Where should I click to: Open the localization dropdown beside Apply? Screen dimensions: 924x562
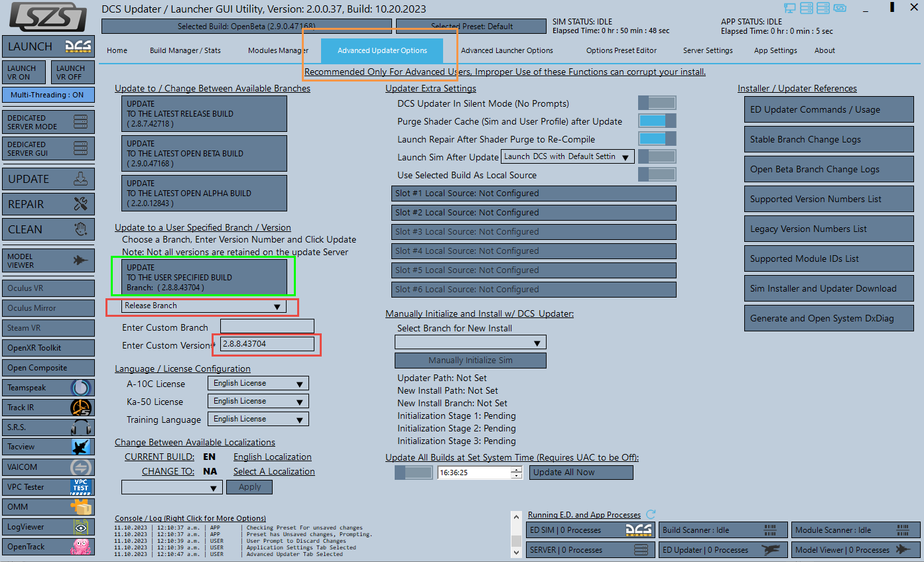(172, 487)
